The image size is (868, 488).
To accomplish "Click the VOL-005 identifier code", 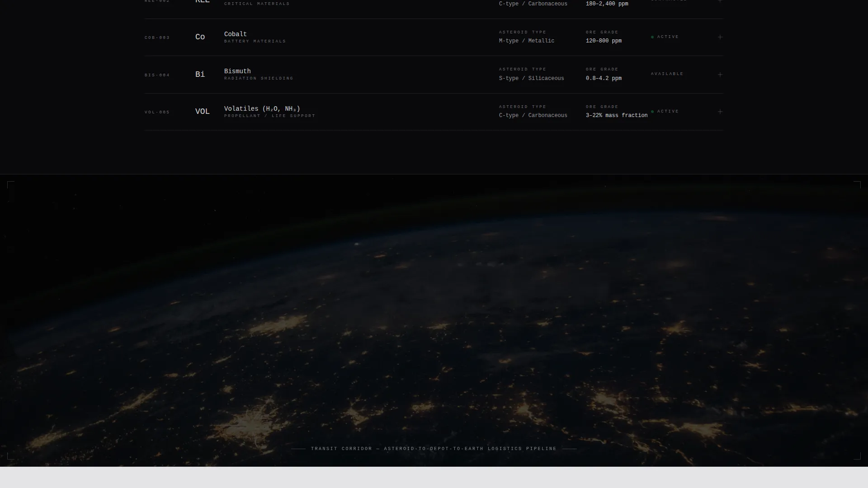I will (x=157, y=112).
